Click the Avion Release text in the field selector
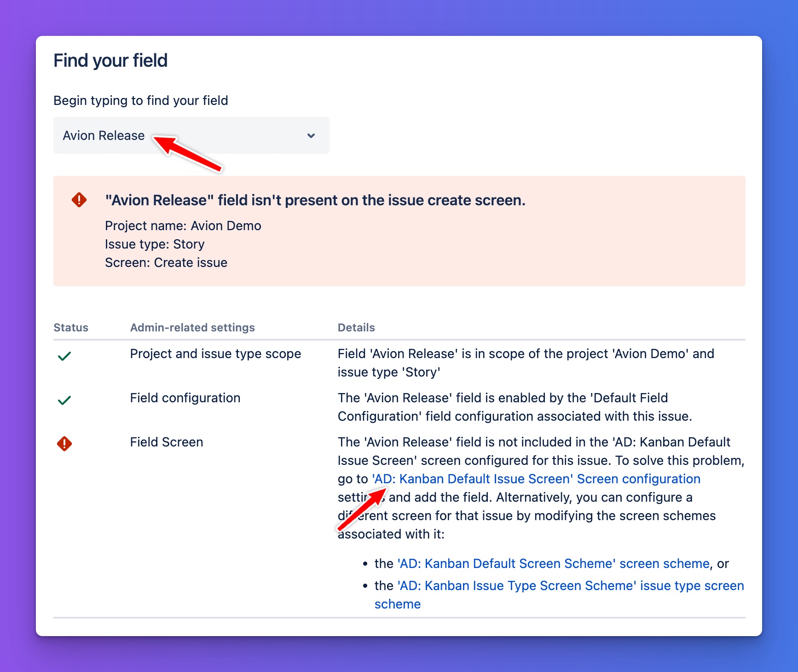The height and width of the screenshot is (672, 798). pyautogui.click(x=104, y=136)
